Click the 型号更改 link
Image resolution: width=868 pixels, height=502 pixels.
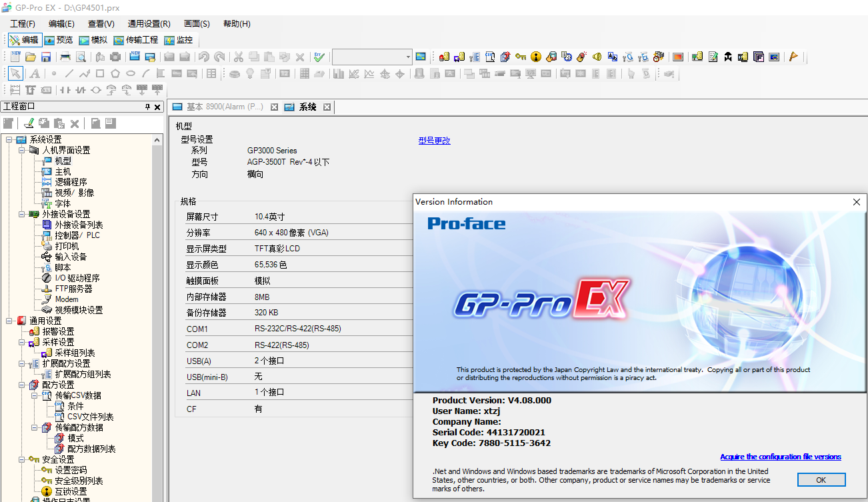point(434,140)
